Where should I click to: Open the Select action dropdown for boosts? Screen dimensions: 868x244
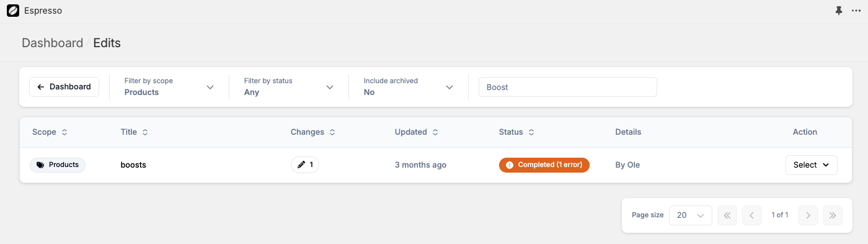[x=812, y=165]
